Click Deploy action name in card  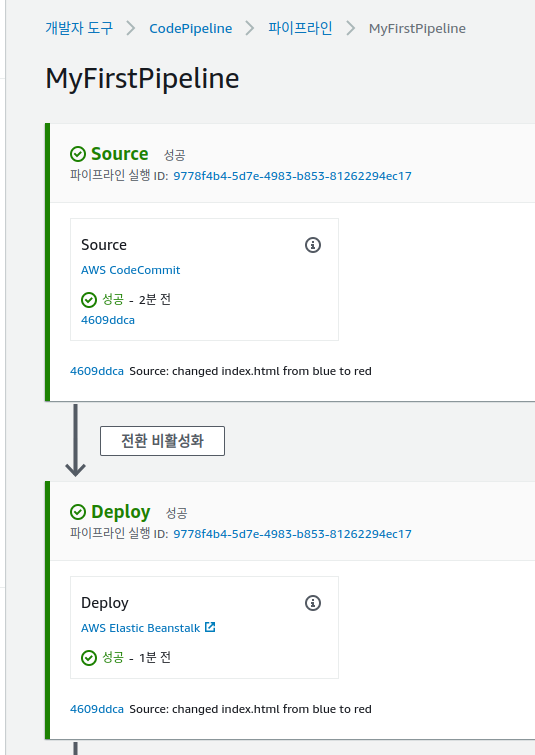[105, 603]
